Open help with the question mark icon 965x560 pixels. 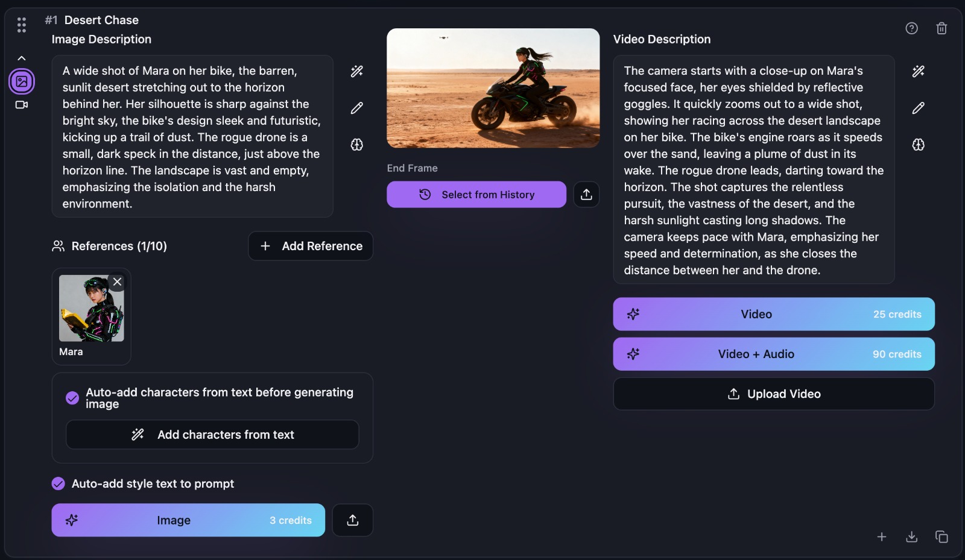[912, 28]
